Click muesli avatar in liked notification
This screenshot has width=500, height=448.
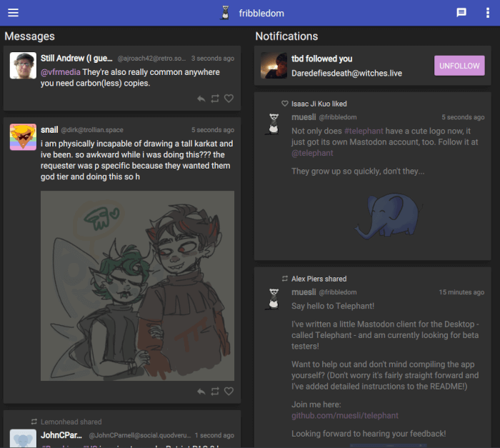(274, 124)
